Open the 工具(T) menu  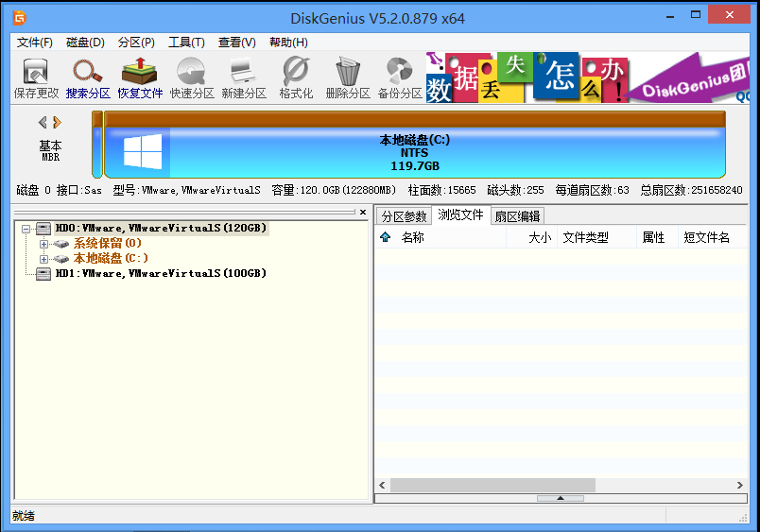(x=186, y=43)
